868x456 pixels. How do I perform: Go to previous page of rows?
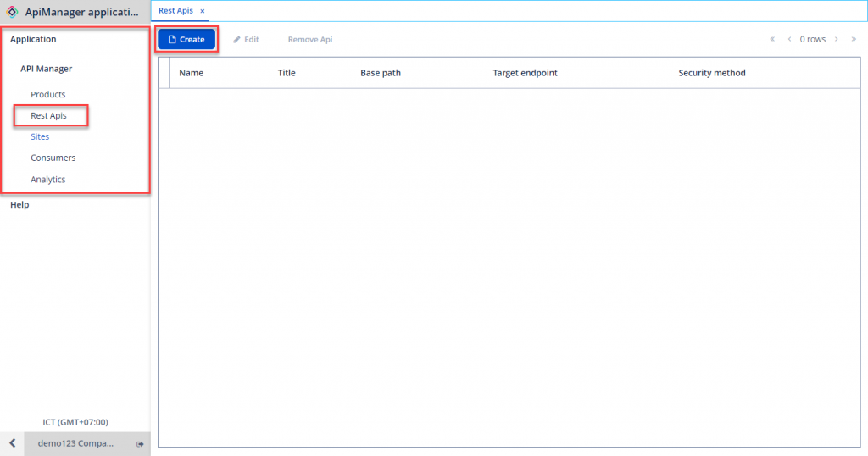(789, 39)
